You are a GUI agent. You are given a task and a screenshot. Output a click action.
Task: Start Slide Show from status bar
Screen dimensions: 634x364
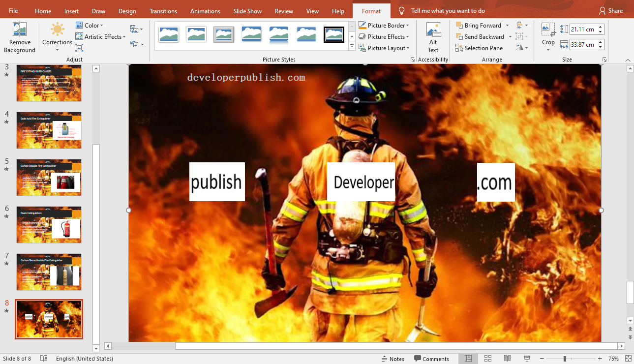(527, 359)
